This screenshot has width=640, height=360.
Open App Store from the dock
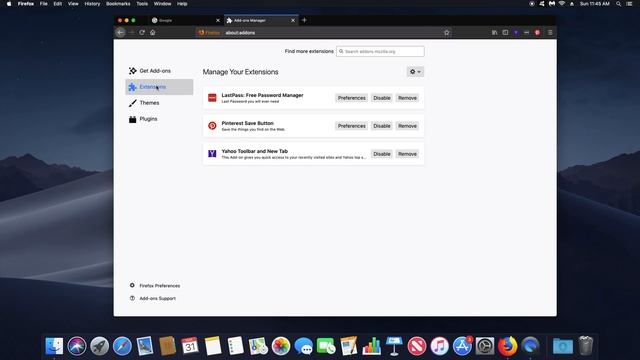pyautogui.click(x=462, y=346)
